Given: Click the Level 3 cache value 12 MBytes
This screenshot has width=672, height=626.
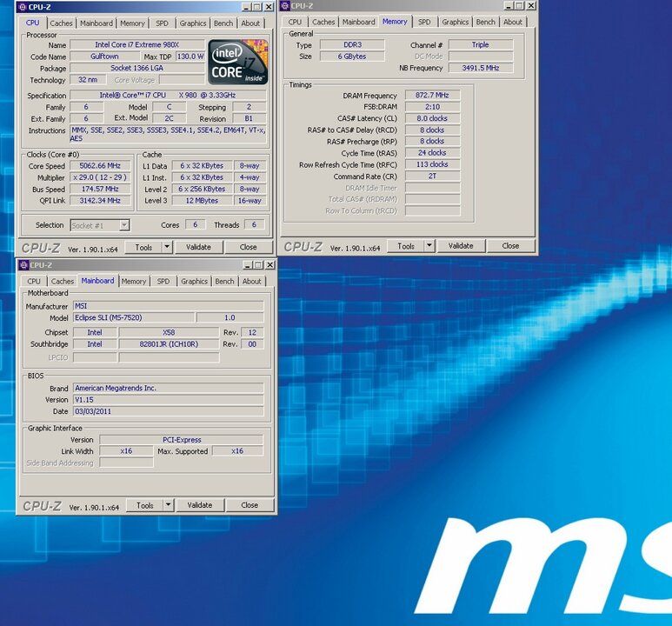Looking at the screenshot, I should tap(202, 200).
